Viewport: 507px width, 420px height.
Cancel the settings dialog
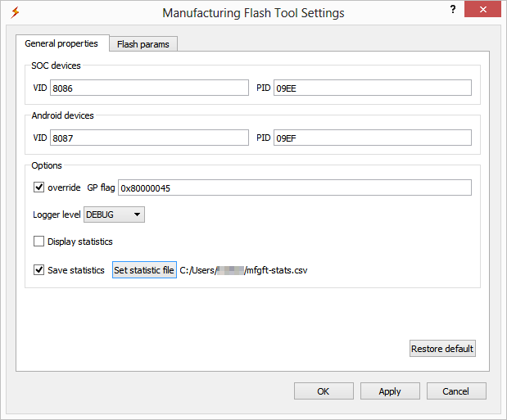coord(456,391)
